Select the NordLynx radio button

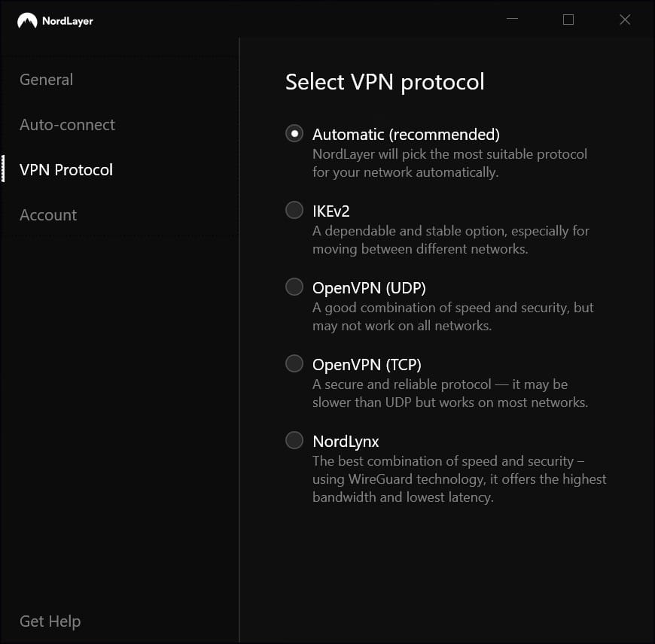point(294,441)
